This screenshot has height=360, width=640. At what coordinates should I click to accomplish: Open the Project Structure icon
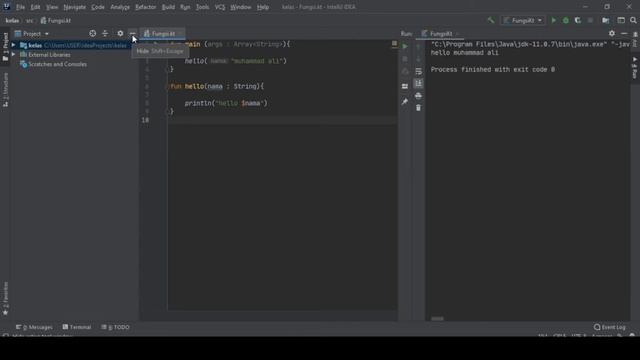tap(606, 20)
